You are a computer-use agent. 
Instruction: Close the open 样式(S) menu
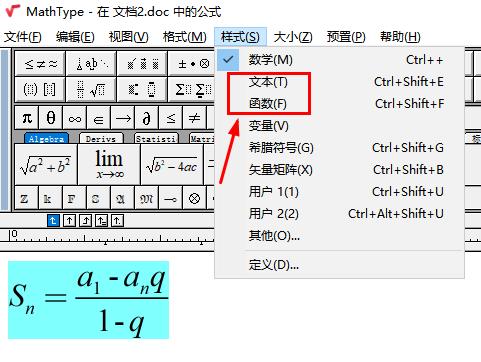tap(240, 37)
